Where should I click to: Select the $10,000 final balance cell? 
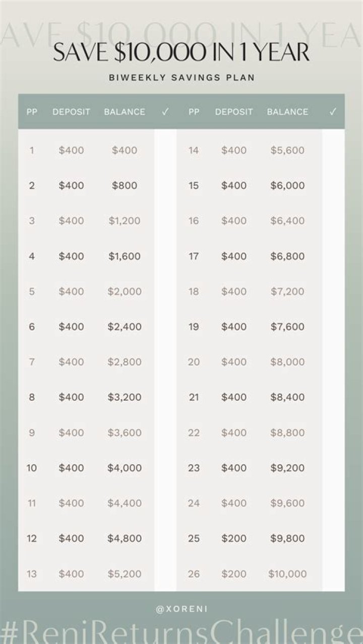(x=287, y=574)
